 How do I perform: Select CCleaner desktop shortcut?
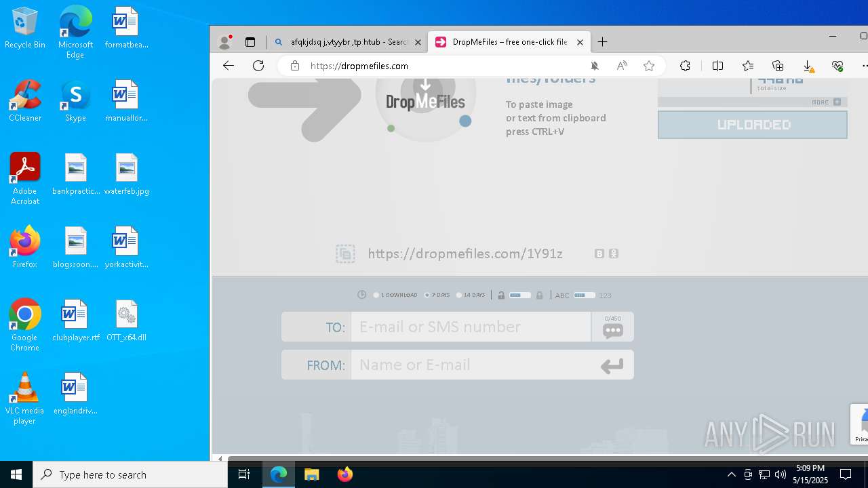tap(24, 102)
